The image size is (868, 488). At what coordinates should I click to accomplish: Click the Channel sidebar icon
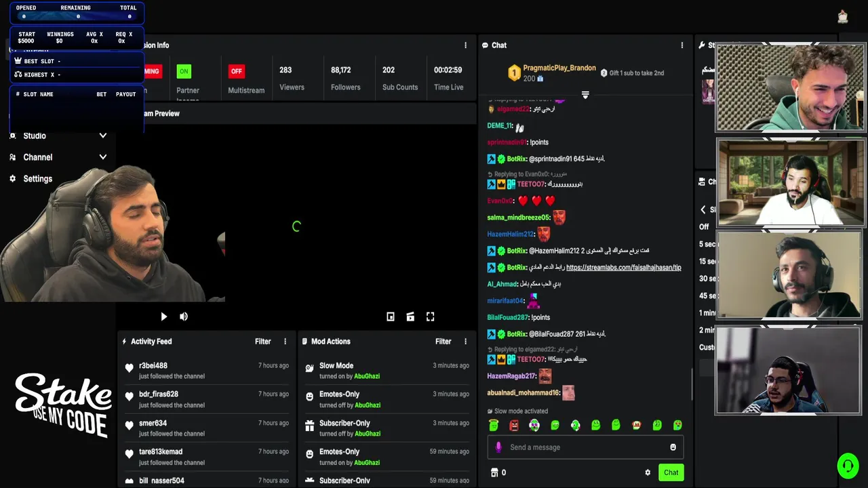[x=12, y=157]
